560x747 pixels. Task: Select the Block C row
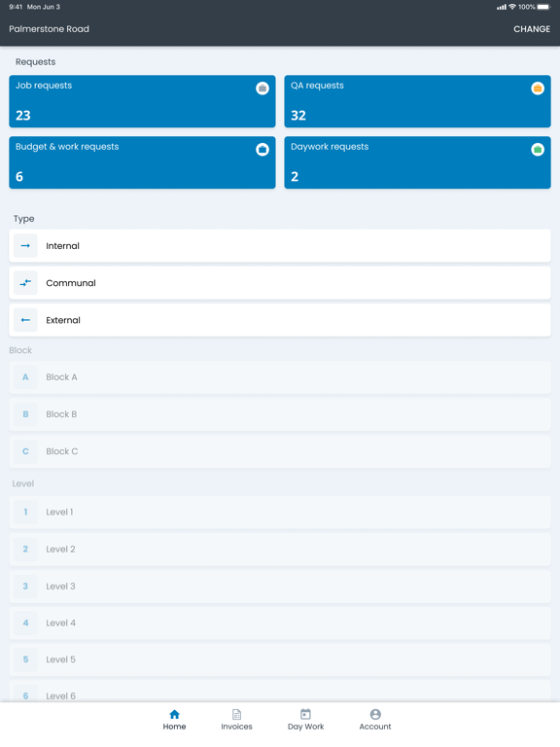(x=280, y=451)
